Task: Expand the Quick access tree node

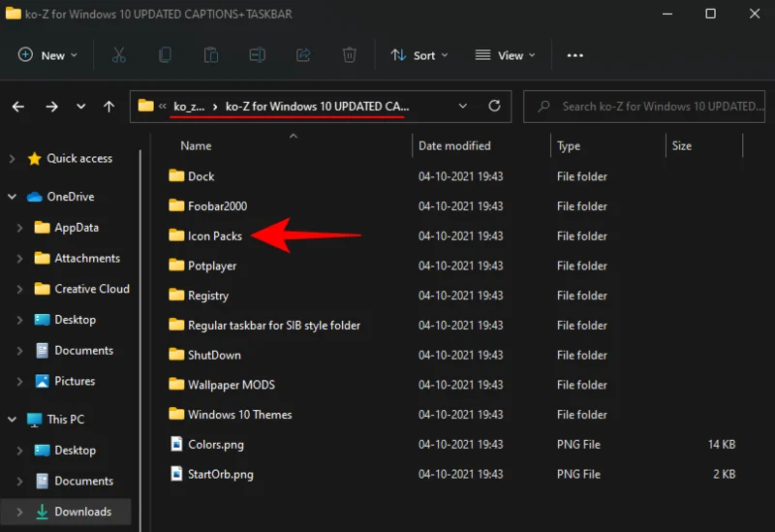Action: click(13, 159)
